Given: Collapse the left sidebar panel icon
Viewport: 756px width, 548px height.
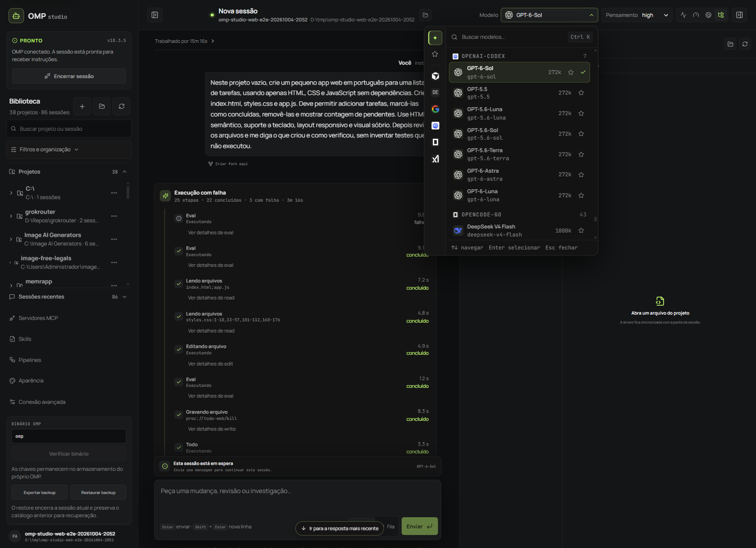Looking at the screenshot, I should click(x=155, y=15).
